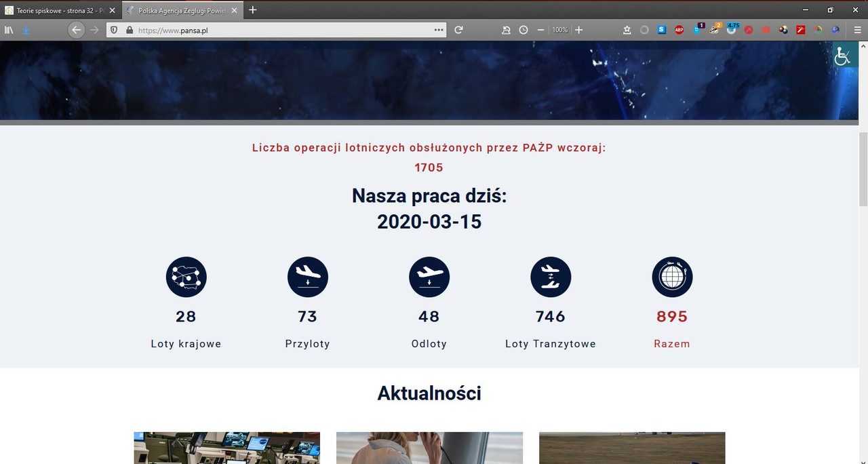View site security padlock info
868x464 pixels.
pos(129,30)
